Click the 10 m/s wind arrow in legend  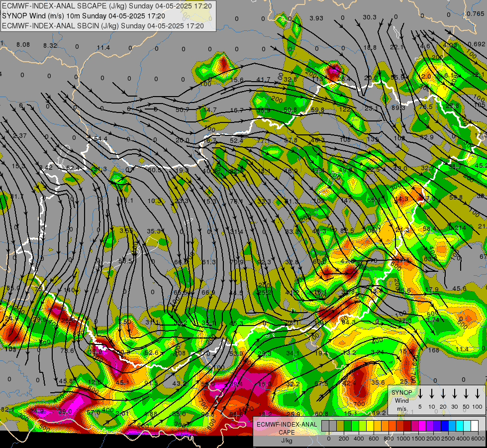tap(431, 394)
